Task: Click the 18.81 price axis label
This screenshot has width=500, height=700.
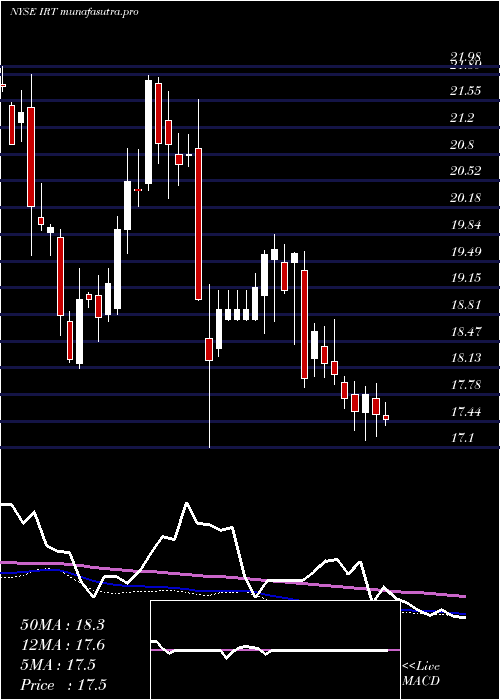Action: click(466, 305)
